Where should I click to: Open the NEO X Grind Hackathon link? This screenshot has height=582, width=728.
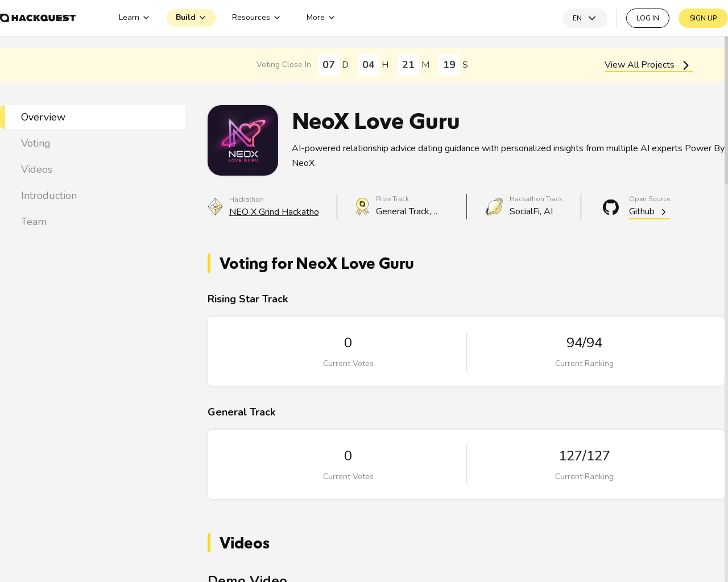click(274, 212)
